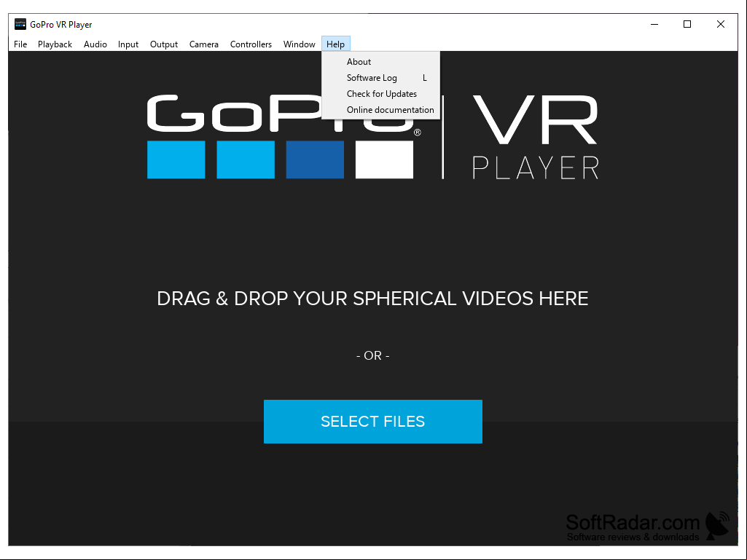Open the Audio menu
This screenshot has width=747, height=560.
click(x=95, y=44)
